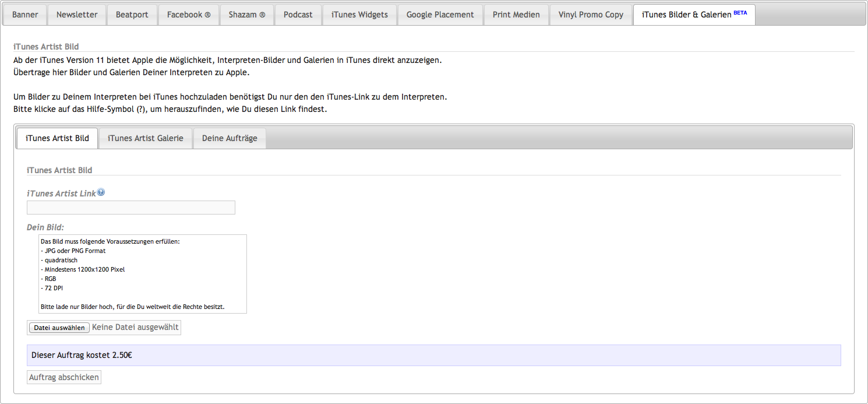Go to the Vinyl Promo Copy tab

pyautogui.click(x=591, y=15)
